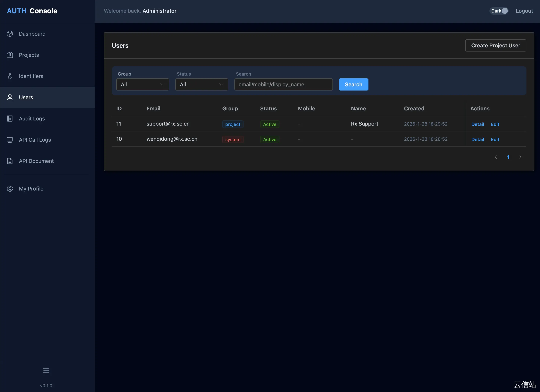540x392 pixels.
Task: Open Audit Logs menu item
Action: coord(32,119)
